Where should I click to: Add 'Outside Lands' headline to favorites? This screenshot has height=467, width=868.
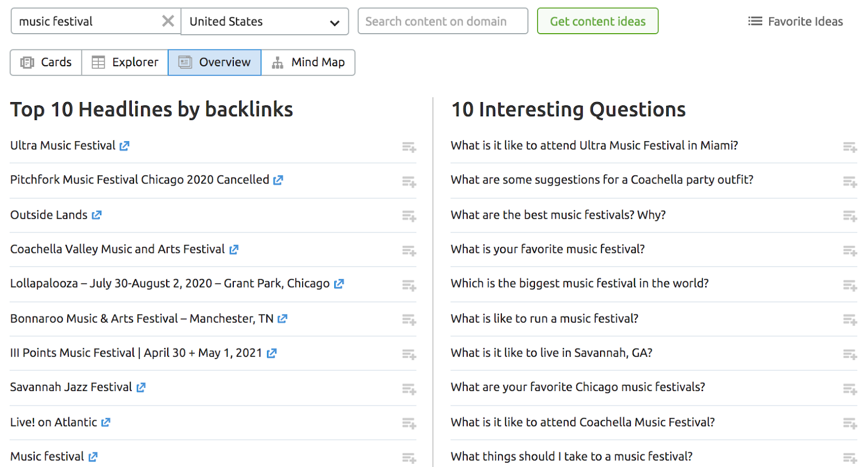pyautogui.click(x=409, y=217)
